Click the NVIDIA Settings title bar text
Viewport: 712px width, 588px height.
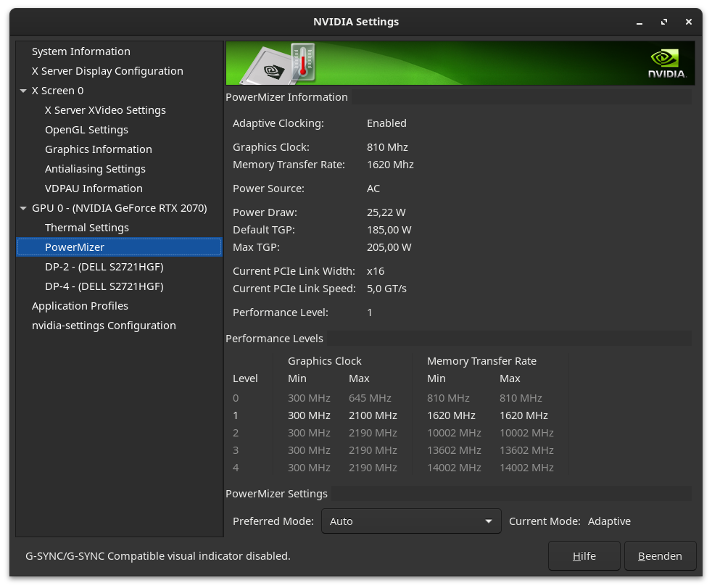tap(356, 21)
